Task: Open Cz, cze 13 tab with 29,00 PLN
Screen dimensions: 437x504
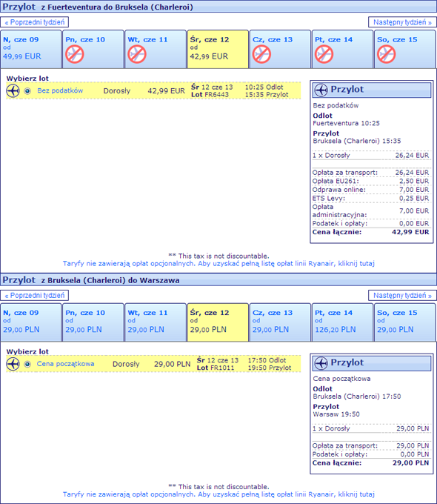Action: (280, 322)
